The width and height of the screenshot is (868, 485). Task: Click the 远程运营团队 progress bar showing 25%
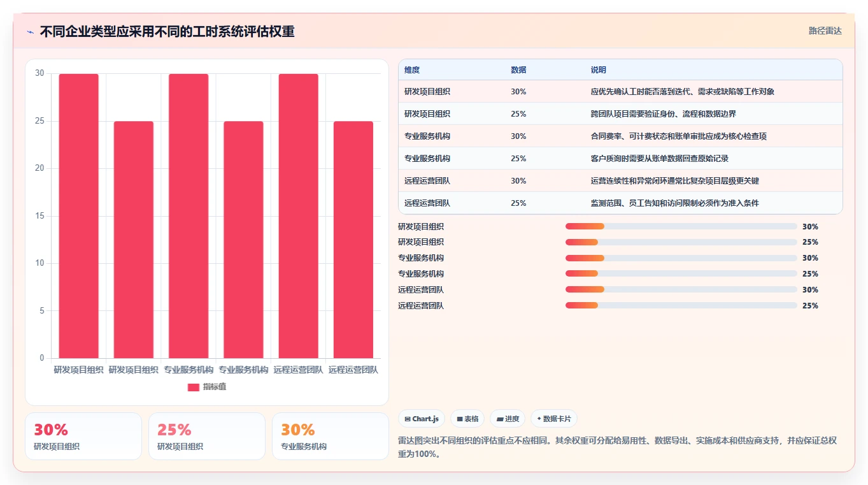click(x=681, y=305)
